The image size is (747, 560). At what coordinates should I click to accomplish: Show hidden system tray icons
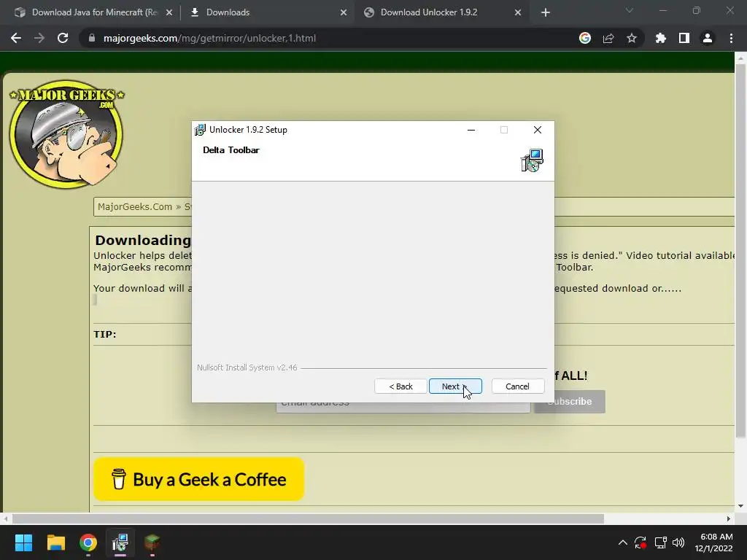[623, 542]
